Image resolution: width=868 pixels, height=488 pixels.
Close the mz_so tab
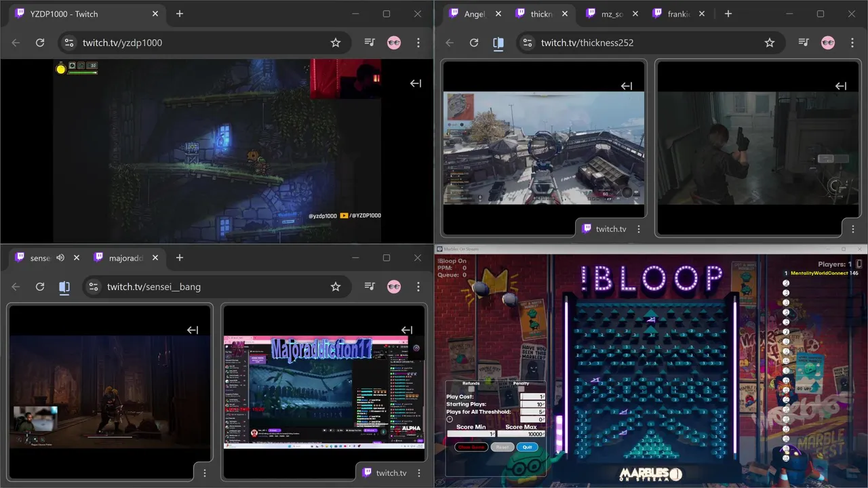635,14
